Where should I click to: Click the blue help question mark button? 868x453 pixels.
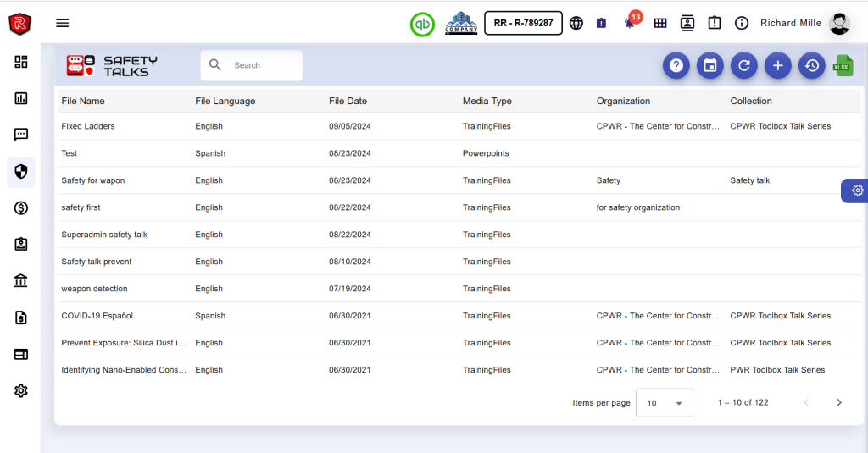676,65
